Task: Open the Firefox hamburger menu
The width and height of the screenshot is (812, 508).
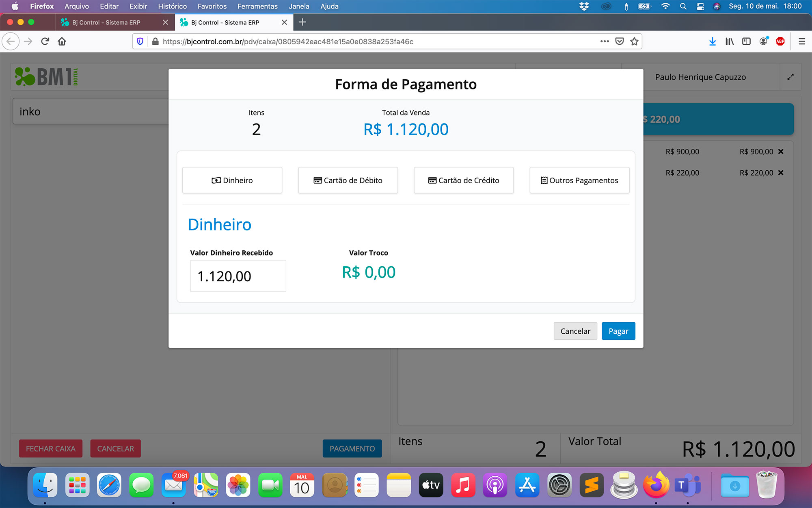Action: 801,41
